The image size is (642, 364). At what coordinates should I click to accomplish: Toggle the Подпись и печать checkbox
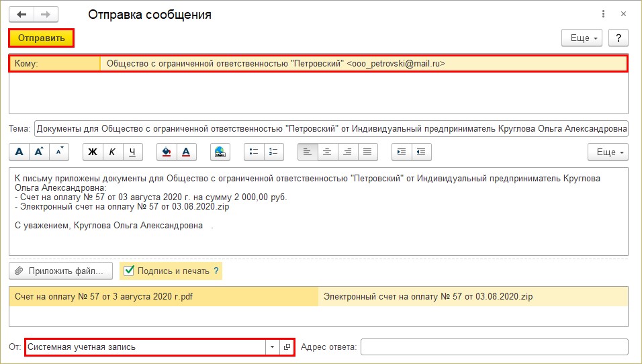click(129, 271)
